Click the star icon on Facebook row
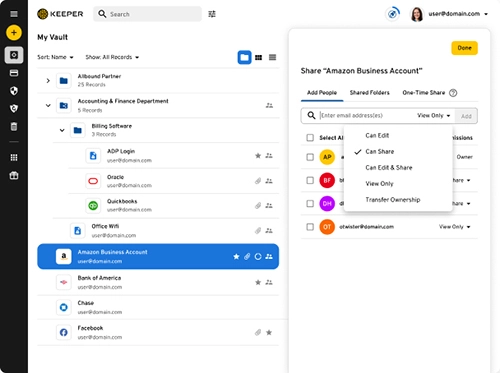This screenshot has height=373, width=500. coord(269,332)
